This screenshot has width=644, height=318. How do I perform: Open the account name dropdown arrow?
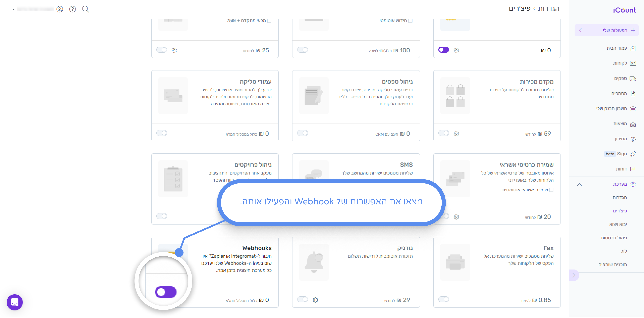(13, 10)
